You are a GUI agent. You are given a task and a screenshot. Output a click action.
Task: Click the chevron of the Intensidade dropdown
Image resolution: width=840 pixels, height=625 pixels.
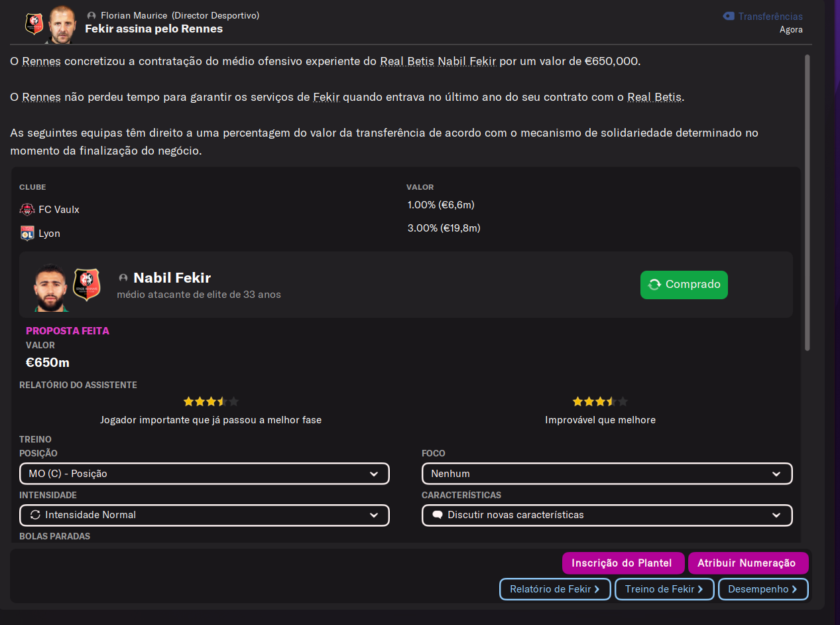point(373,516)
